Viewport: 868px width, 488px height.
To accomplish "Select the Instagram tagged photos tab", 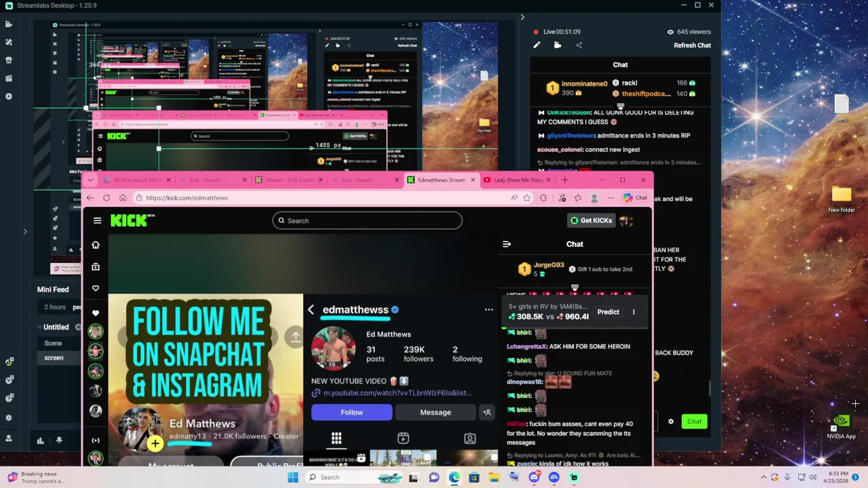I will [x=470, y=439].
